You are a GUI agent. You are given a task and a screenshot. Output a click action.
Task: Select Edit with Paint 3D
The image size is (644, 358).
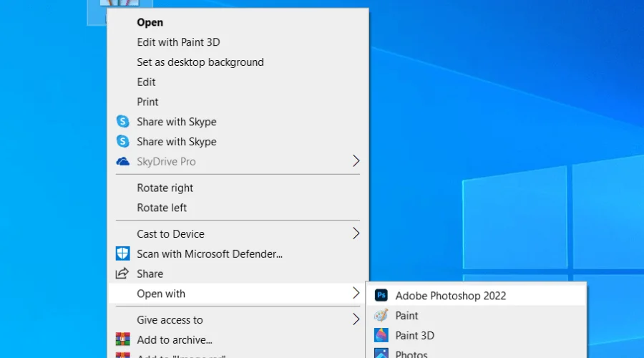238,42
